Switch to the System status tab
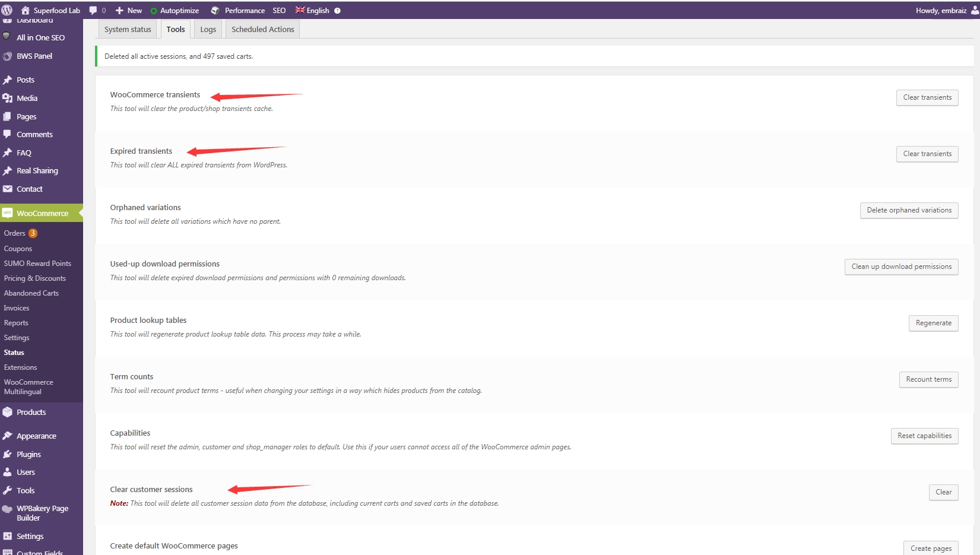Image resolution: width=980 pixels, height=555 pixels. tap(128, 29)
